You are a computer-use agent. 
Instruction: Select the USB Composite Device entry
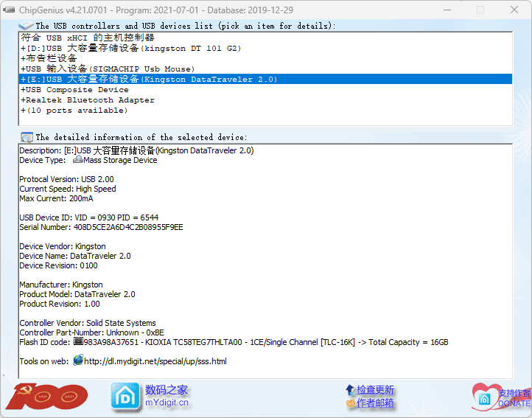tap(265, 90)
